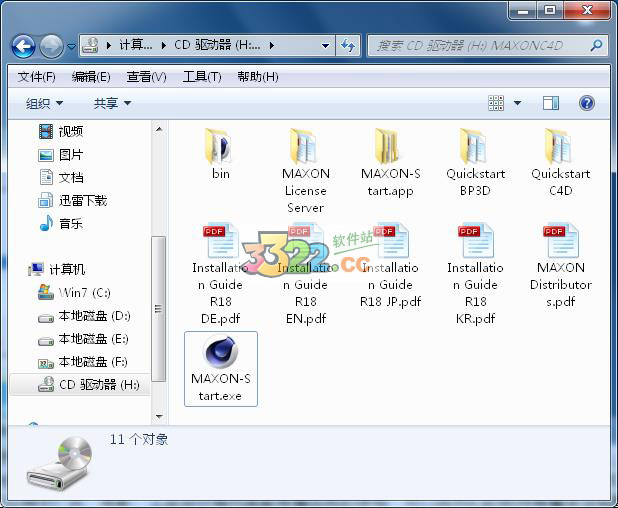Open the 编辑(E) menu

(x=91, y=76)
